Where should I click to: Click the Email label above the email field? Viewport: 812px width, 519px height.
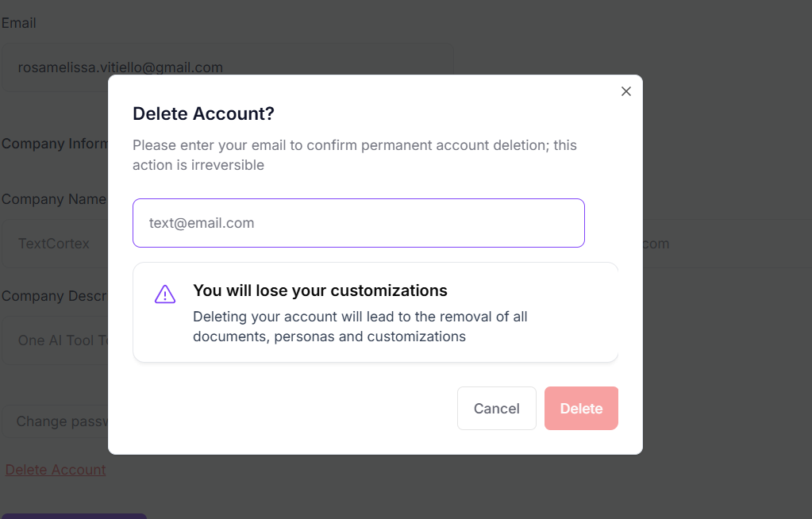pyautogui.click(x=18, y=23)
